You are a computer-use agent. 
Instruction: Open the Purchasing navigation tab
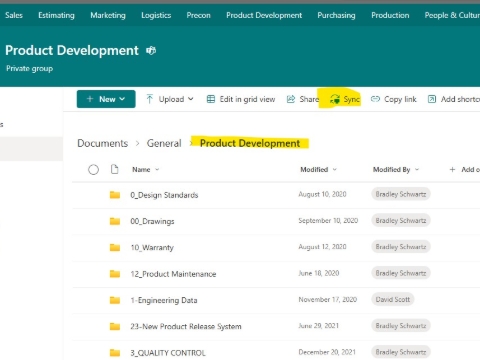point(336,15)
